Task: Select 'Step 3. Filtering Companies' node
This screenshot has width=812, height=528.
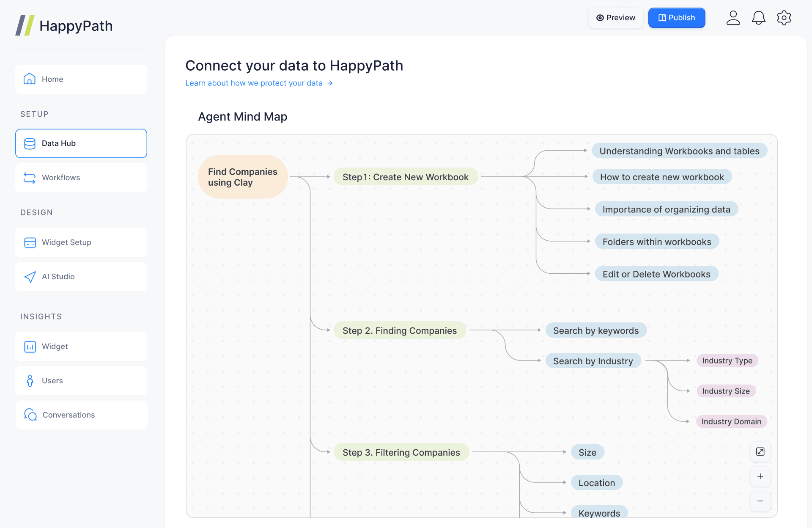Action: (x=401, y=452)
